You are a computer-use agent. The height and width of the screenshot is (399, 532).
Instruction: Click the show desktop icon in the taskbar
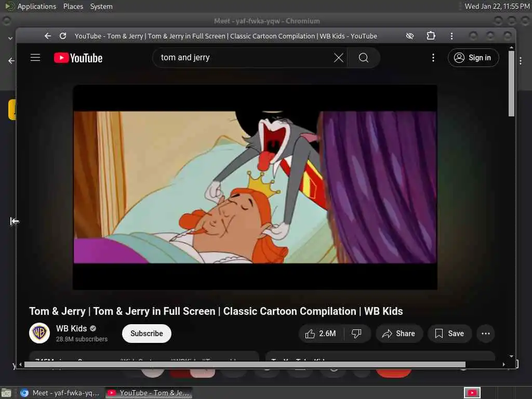(6, 393)
